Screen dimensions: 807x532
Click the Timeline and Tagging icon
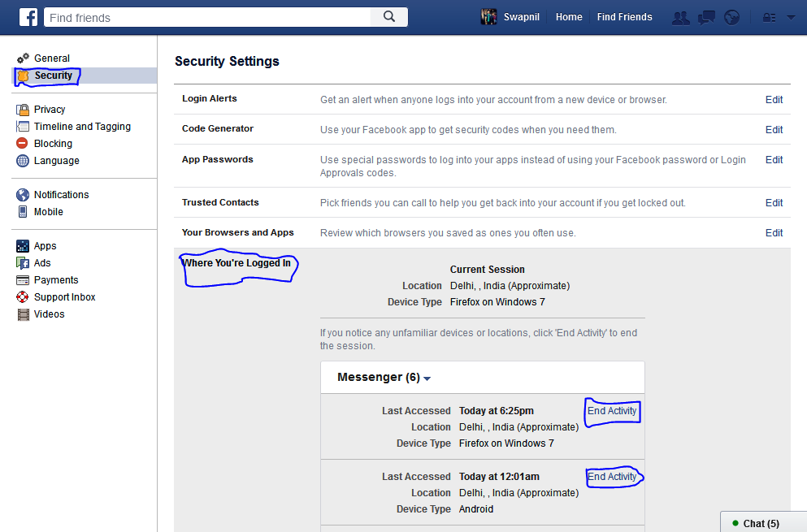[x=23, y=127]
